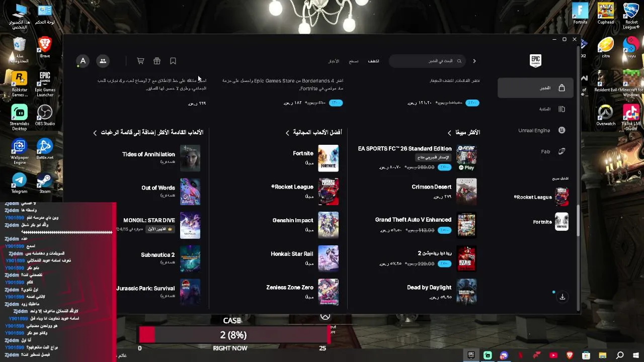The height and width of the screenshot is (362, 644).
Task: Open Unreal Engine in sidebar
Action: point(535,130)
